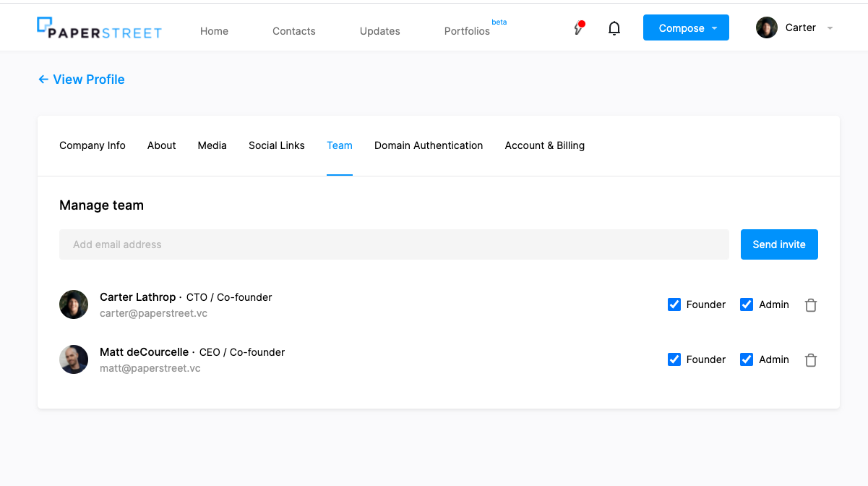Go to Portfolios beta in navigation
Image resolution: width=868 pixels, height=486 pixels.
[x=468, y=31]
